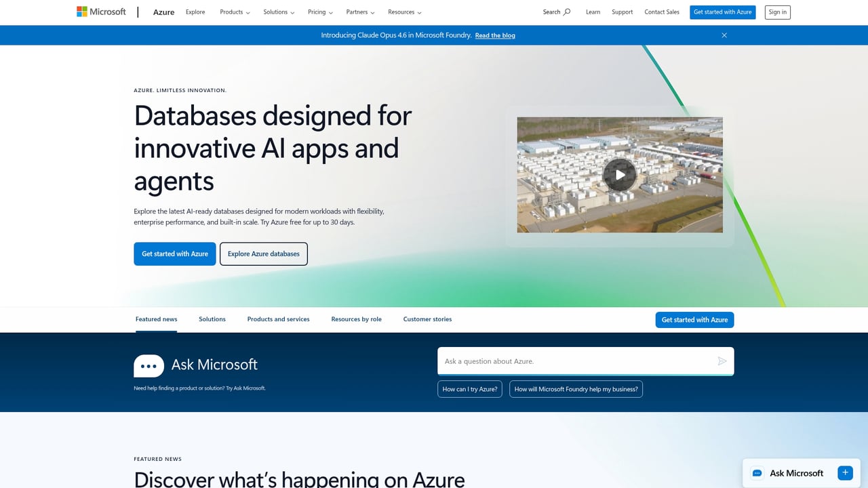Open the Read the blog link
The image size is (868, 488).
(495, 35)
